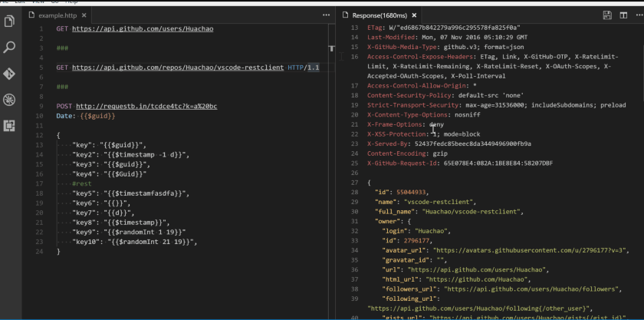
Task: Click the X-Content-Type-Options: nosniff line
Action: click(423, 115)
